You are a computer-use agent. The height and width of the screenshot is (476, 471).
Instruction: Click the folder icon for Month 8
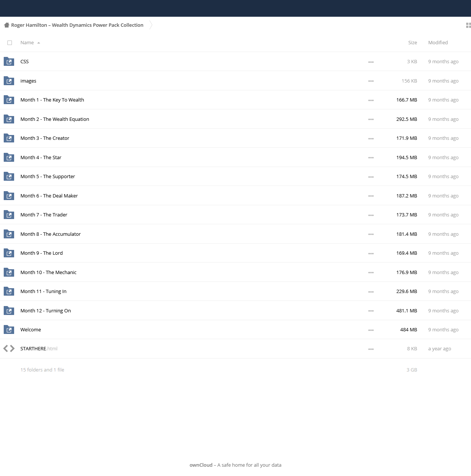tap(9, 234)
